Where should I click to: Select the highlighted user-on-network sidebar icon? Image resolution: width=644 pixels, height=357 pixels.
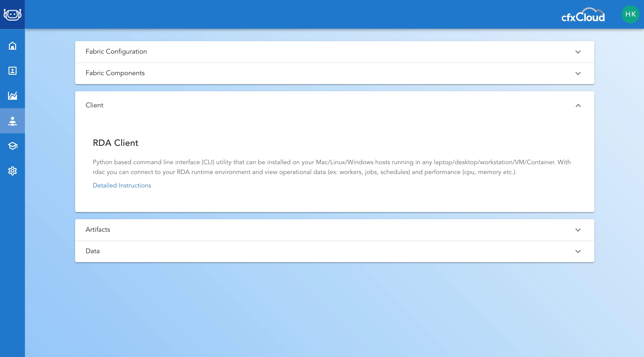pos(13,121)
